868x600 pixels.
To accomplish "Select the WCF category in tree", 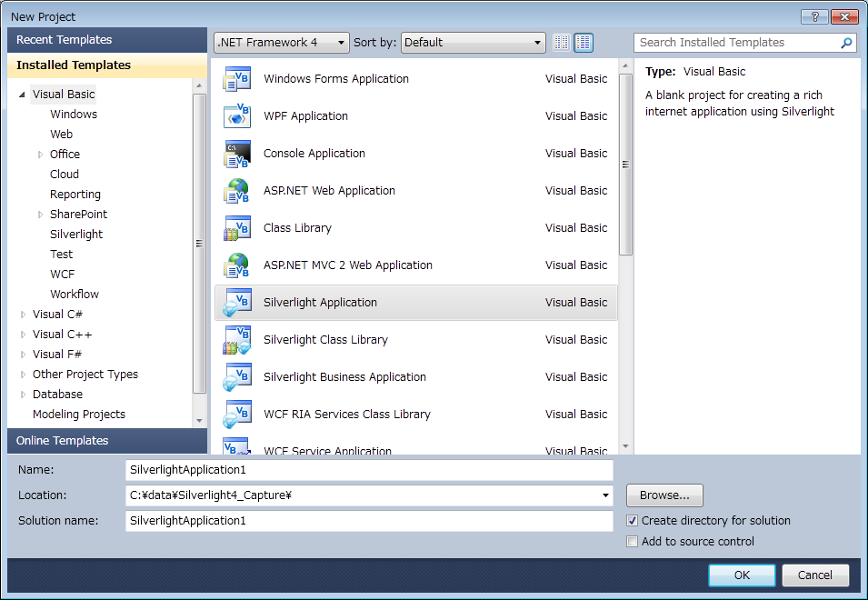I will point(62,275).
